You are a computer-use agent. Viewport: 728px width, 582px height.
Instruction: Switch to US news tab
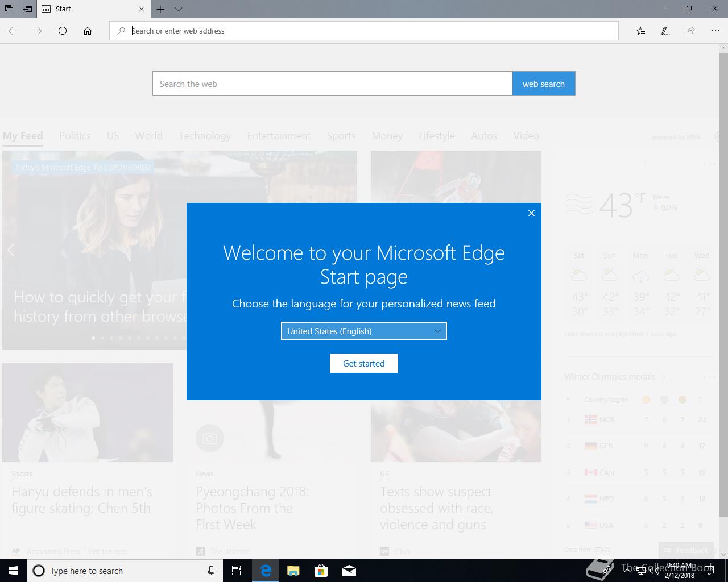point(113,136)
